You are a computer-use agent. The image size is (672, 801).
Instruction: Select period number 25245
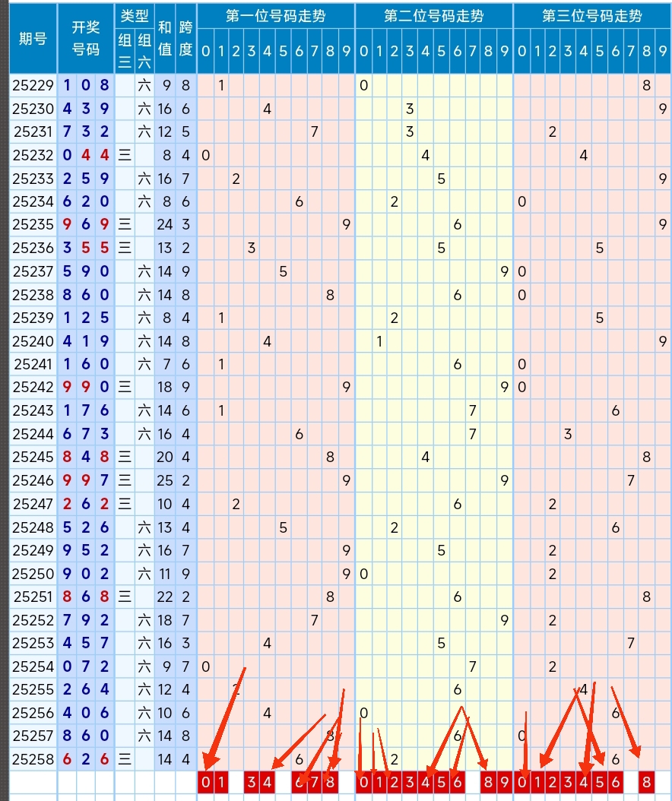point(33,457)
